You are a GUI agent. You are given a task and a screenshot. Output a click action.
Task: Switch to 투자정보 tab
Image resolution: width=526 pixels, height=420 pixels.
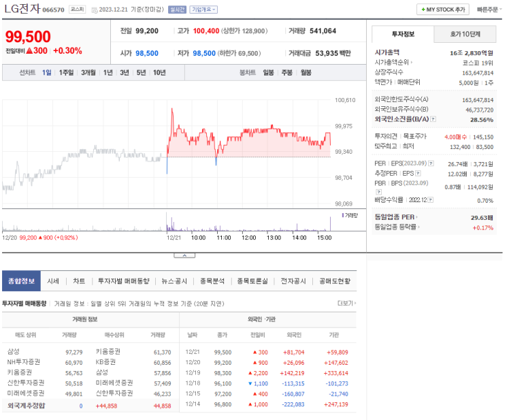403,34
